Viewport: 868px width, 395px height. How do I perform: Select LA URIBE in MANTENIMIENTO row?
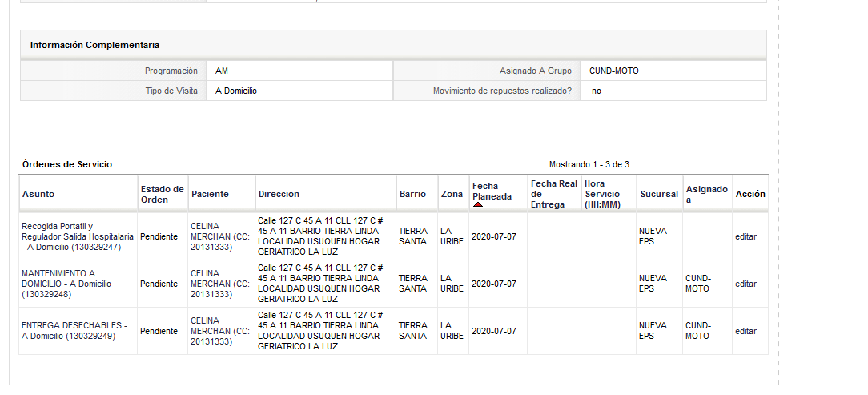click(452, 284)
